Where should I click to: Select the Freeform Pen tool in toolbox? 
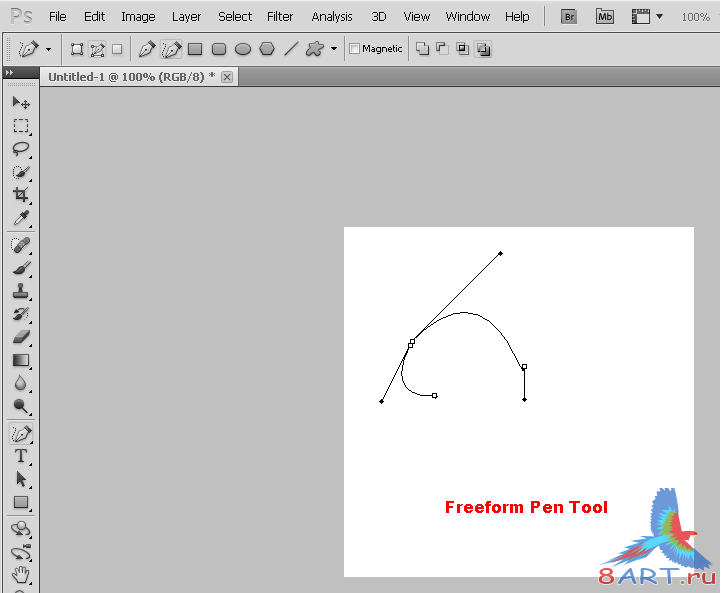(21, 434)
